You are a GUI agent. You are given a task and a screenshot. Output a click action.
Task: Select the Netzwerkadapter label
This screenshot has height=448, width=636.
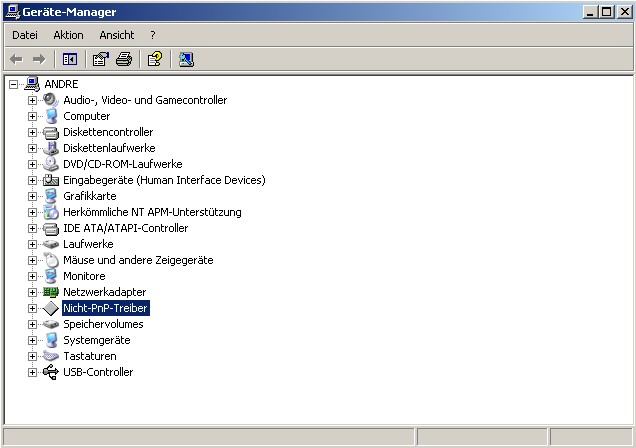(105, 292)
